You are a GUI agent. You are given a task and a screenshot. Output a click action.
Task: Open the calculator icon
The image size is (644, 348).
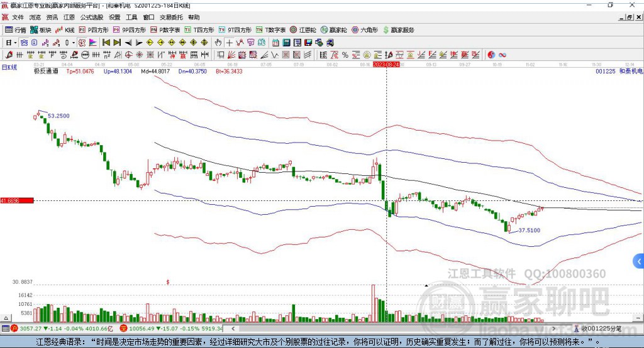[x=286, y=43]
